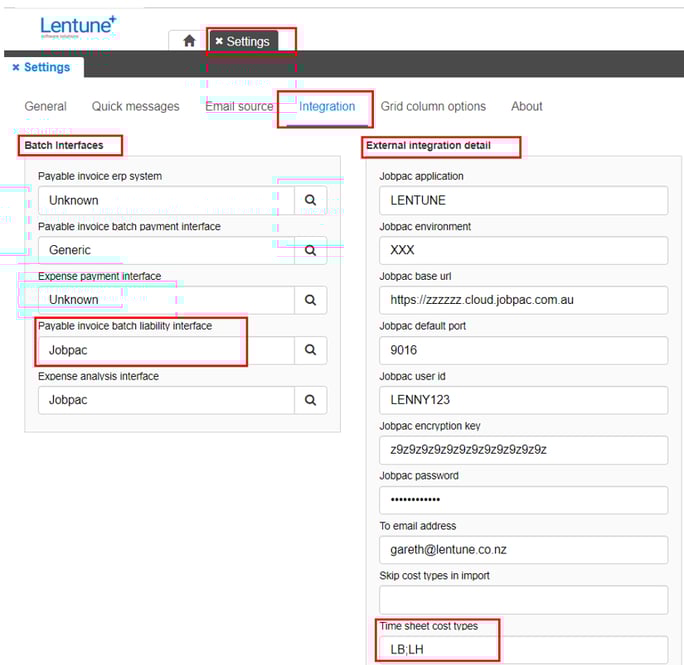Click the Batch interfaces heading
This screenshot has width=684, height=665.
pyautogui.click(x=64, y=145)
